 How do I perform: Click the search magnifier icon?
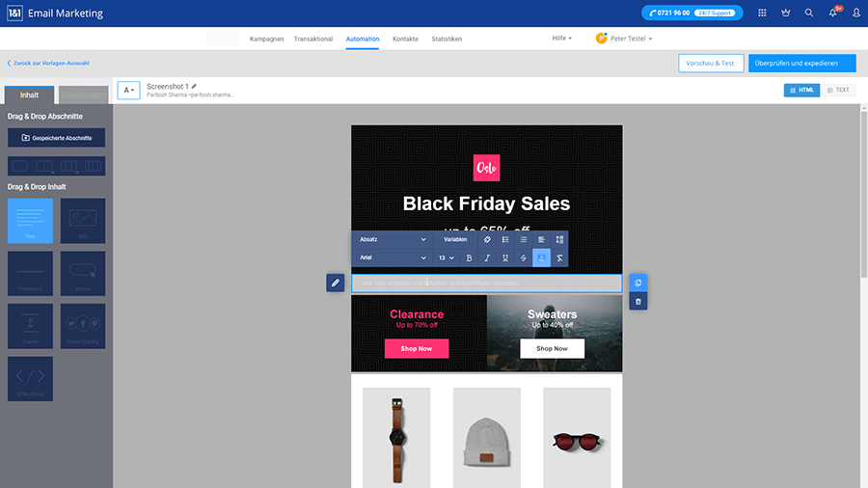pyautogui.click(x=809, y=14)
